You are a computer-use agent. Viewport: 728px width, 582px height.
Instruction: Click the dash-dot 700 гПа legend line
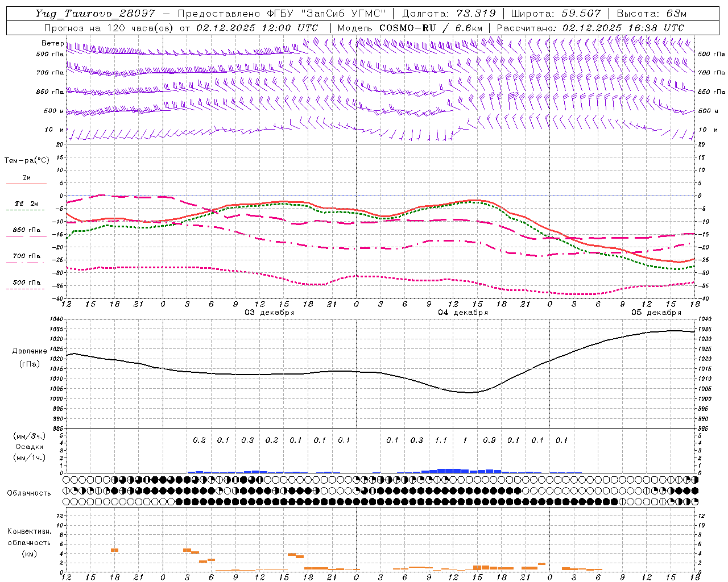point(25,262)
